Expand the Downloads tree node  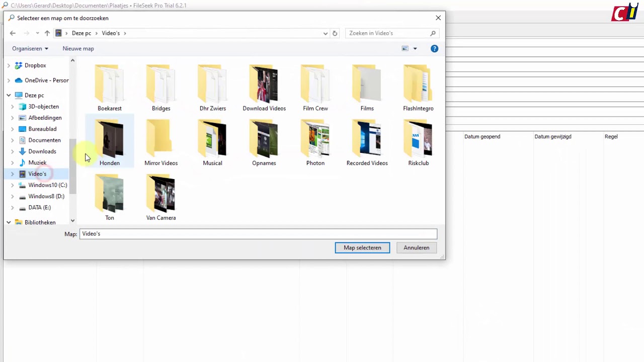click(13, 151)
